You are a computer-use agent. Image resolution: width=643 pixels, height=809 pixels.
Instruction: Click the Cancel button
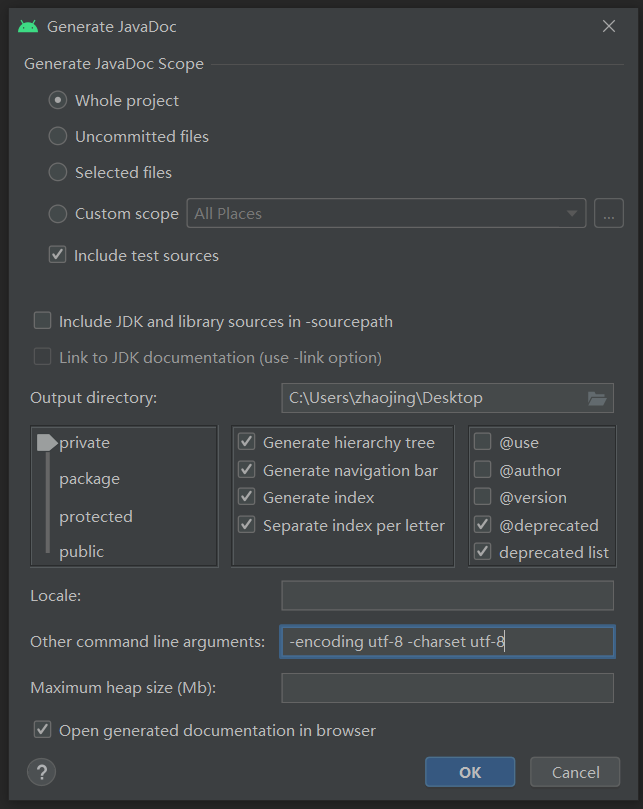pyautogui.click(x=575, y=772)
